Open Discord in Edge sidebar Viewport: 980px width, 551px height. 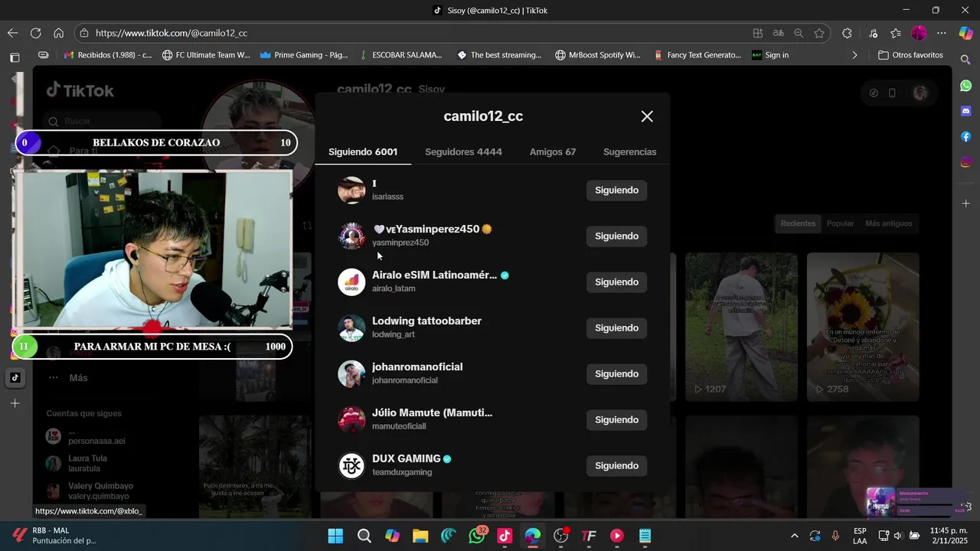966,111
